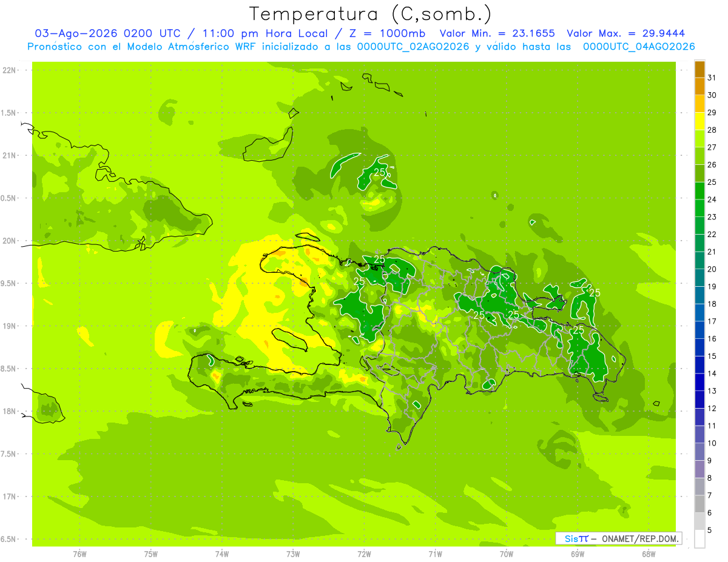The width and height of the screenshot is (728, 562).
Task: Click the ONAMET/REP.DOM. credit label
Action: 641,538
